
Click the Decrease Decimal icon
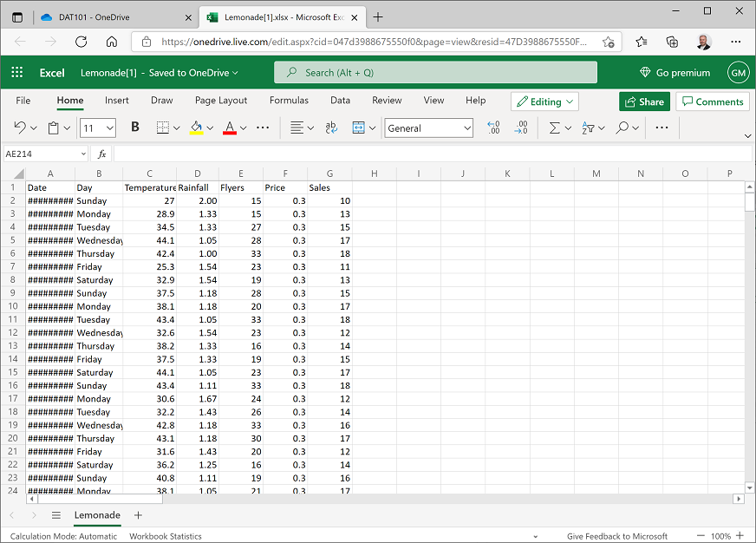[520, 127]
